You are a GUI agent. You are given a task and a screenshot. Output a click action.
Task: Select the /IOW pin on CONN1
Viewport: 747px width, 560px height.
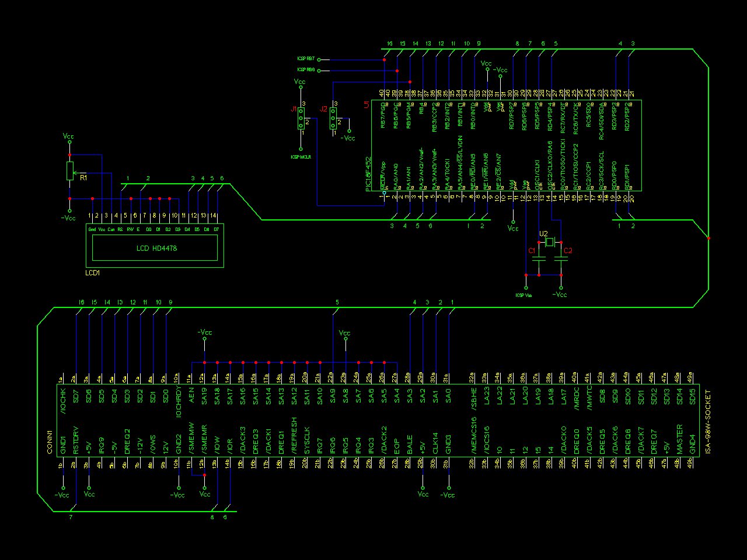[217, 445]
